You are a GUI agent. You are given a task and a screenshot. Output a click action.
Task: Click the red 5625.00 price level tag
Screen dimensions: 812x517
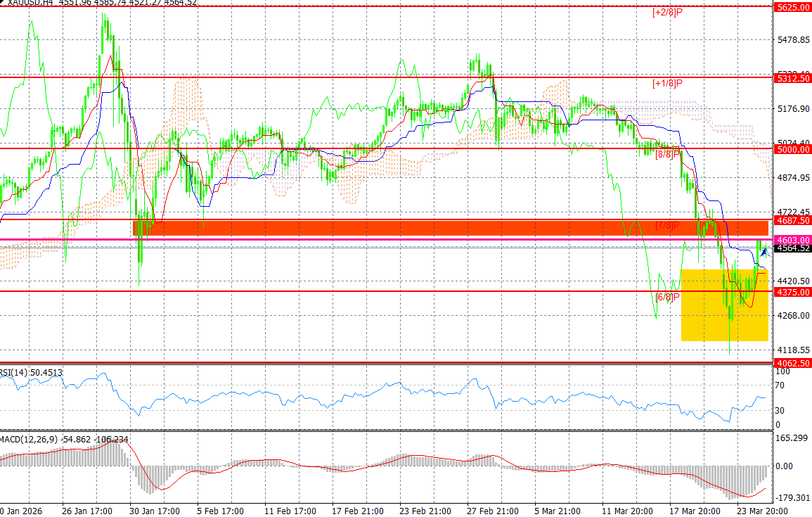click(x=792, y=7)
